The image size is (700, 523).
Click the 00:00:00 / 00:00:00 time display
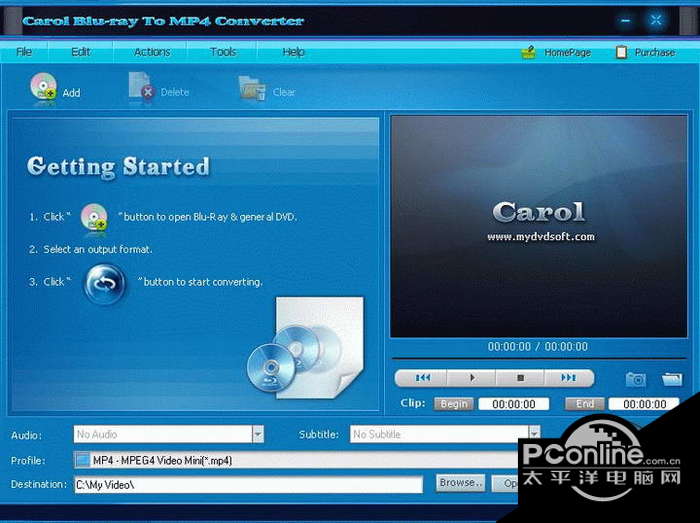coord(538,346)
